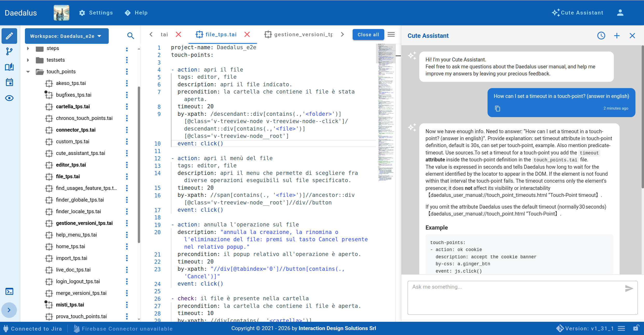This screenshot has width=644, height=335.
Task: Click the Daedalus logo thumbnail image
Action: click(x=61, y=13)
